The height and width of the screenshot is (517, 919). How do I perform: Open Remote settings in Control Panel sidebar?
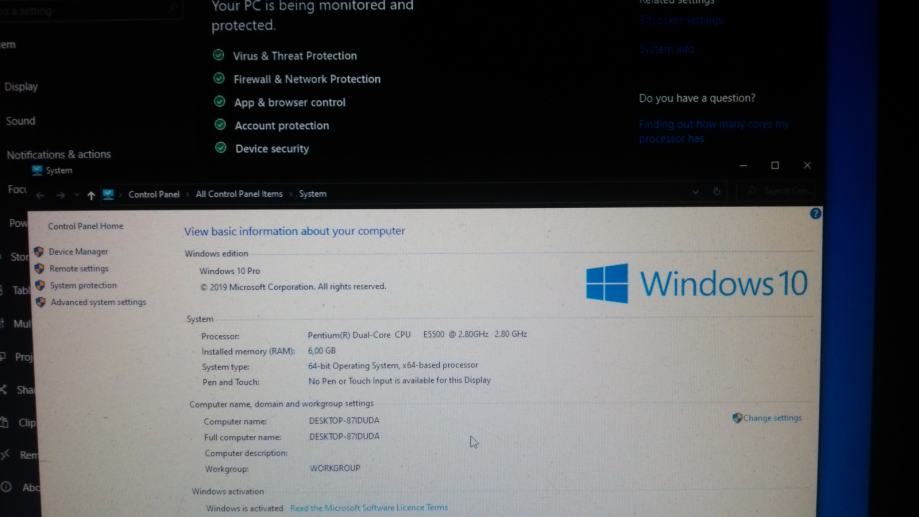click(x=79, y=268)
